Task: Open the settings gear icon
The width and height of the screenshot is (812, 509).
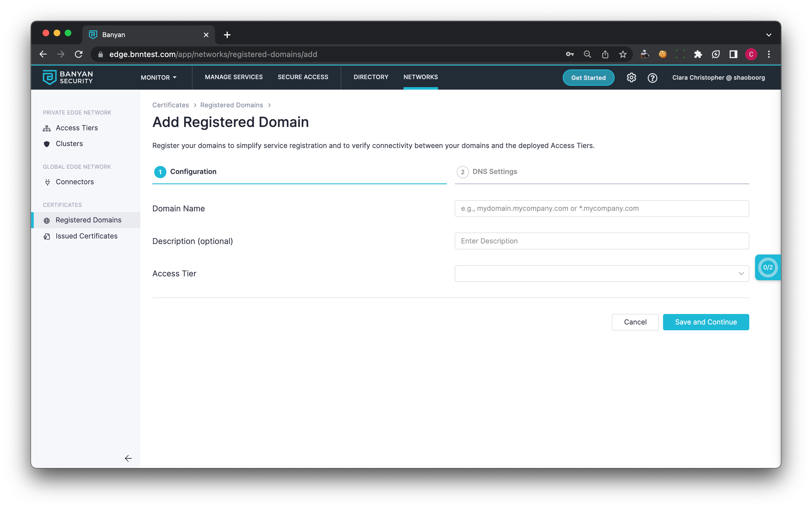Action: (x=631, y=78)
